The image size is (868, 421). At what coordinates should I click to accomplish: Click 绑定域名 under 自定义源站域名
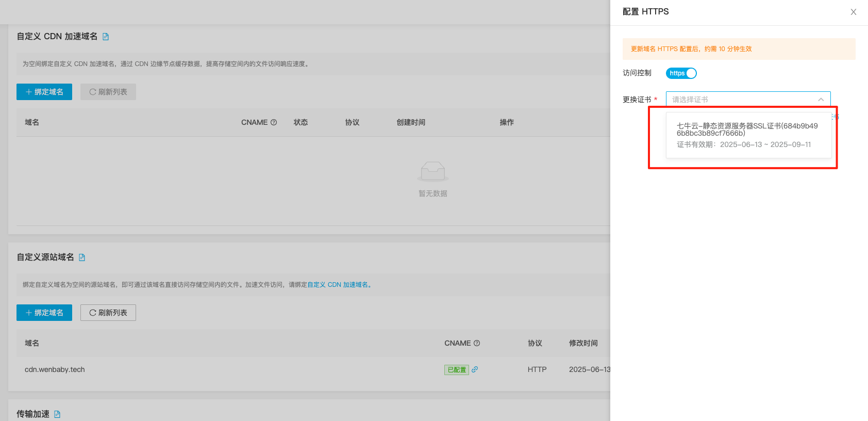click(44, 313)
